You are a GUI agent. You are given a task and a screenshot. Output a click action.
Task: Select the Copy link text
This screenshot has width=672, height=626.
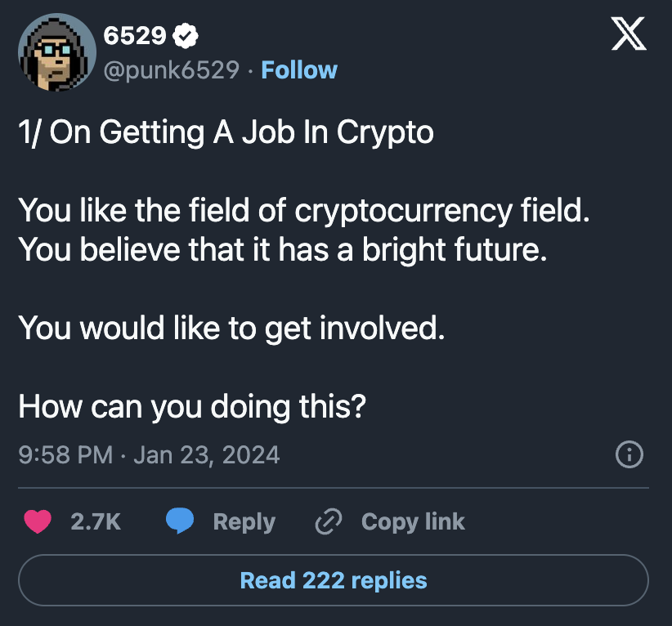[413, 521]
